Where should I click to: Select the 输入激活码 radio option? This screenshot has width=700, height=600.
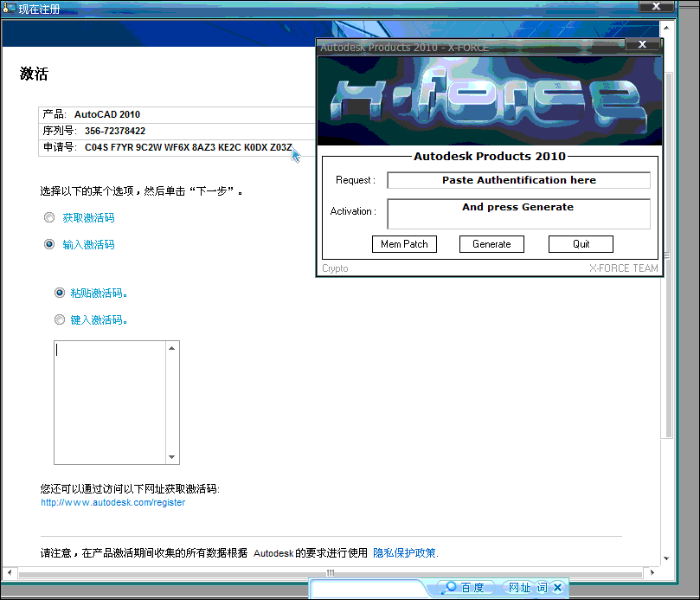pos(49,244)
